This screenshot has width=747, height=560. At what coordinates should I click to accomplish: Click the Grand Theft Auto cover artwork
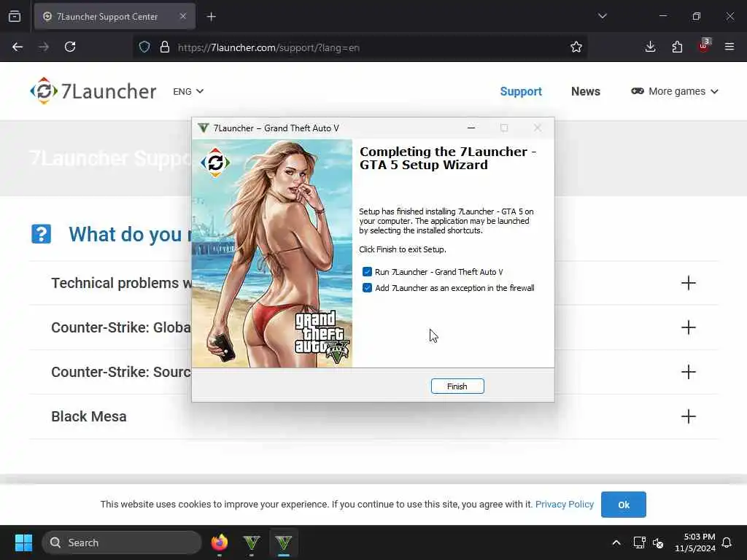272,253
